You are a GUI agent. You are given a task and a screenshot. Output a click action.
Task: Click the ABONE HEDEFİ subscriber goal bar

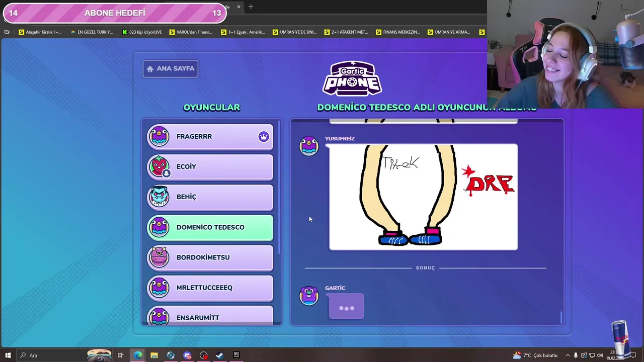(115, 13)
